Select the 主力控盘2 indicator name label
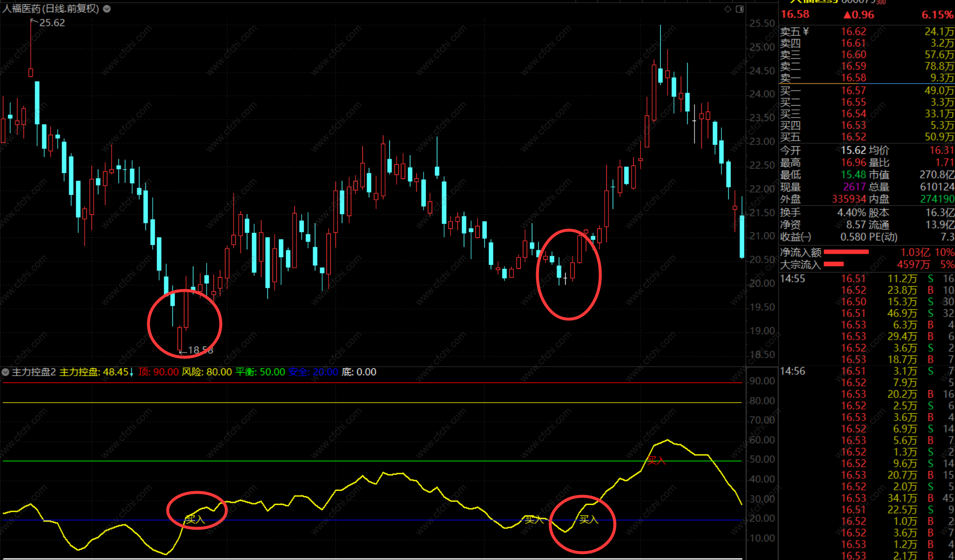Viewport: 955px width, 560px height. tap(34, 372)
